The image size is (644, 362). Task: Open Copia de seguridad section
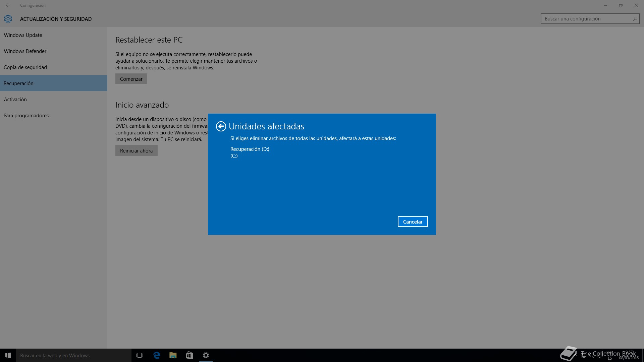point(54,67)
